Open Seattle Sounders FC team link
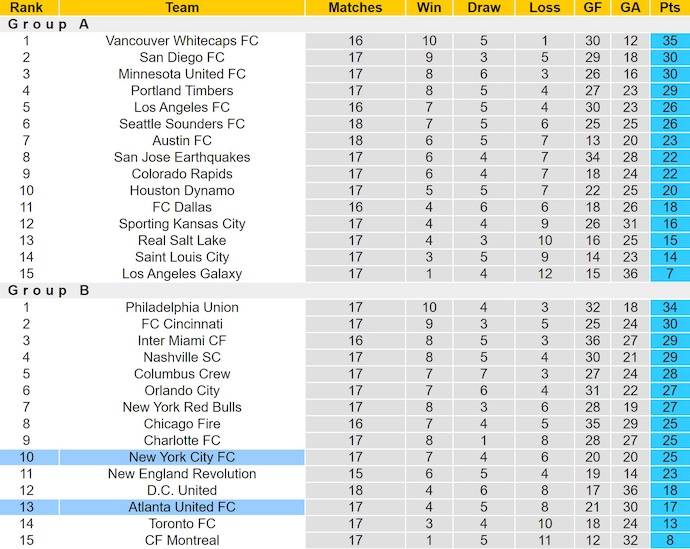 coord(181,124)
